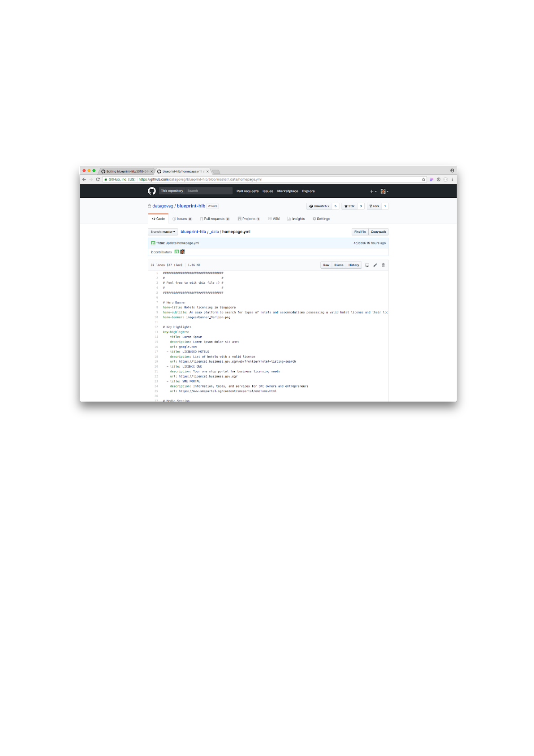The image size is (534, 756).
Task: Delete this file with the trash icon
Action: [x=383, y=265]
